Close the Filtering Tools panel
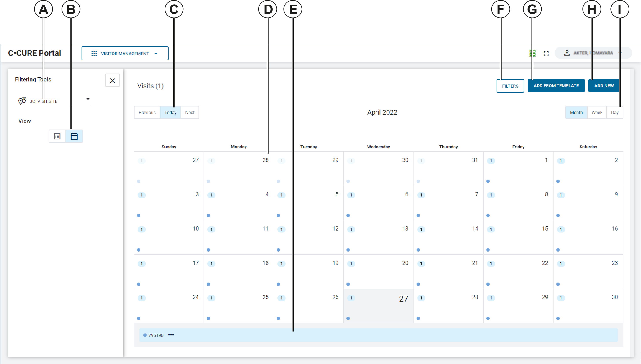The width and height of the screenshot is (641, 364). click(x=112, y=80)
